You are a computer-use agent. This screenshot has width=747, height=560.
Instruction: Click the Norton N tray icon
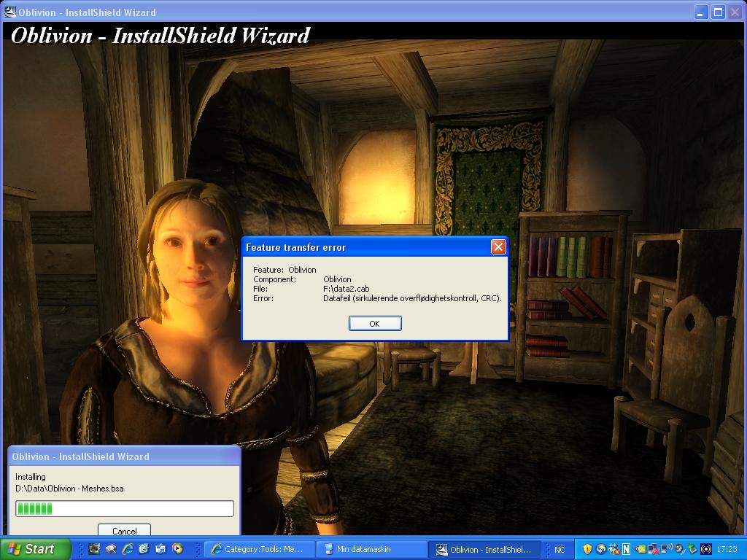point(626,549)
